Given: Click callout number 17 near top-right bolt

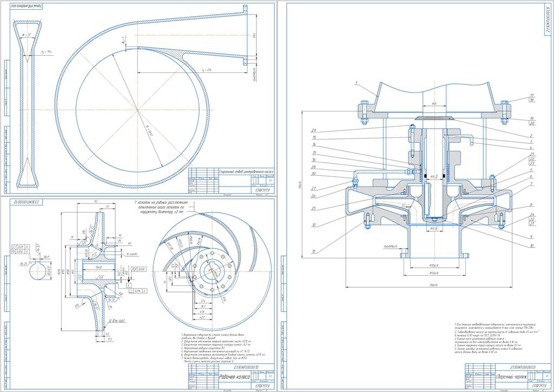Looking at the screenshot, I should [x=532, y=95].
